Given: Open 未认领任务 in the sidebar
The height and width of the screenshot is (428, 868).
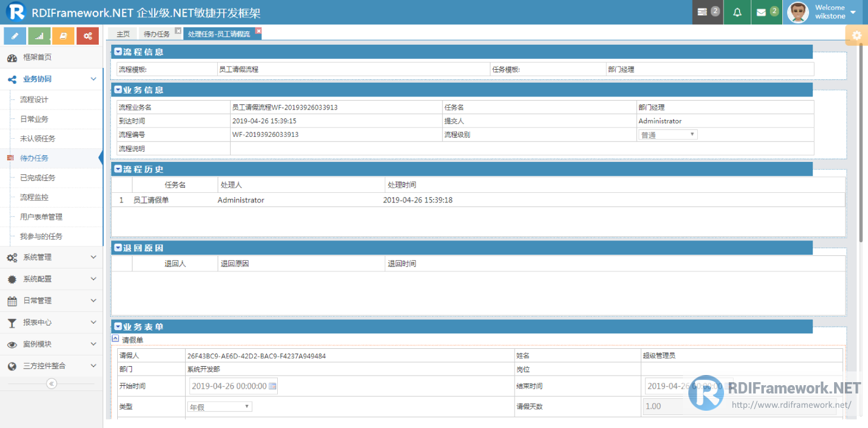Looking at the screenshot, I should (37, 139).
